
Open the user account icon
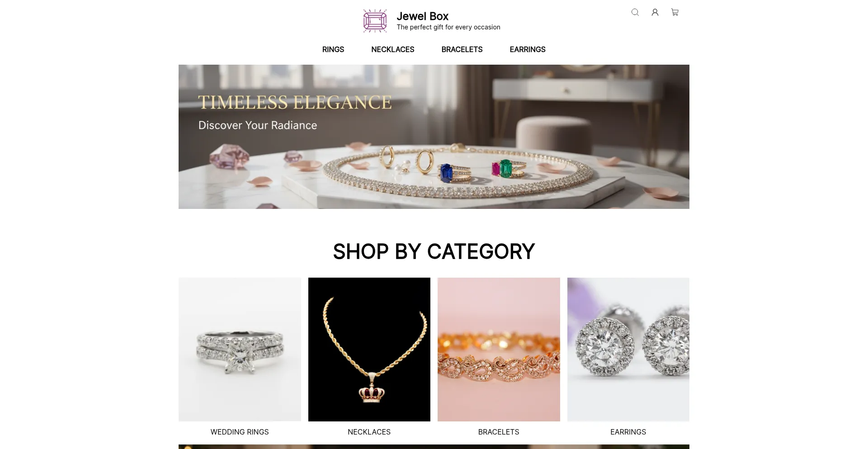(655, 12)
